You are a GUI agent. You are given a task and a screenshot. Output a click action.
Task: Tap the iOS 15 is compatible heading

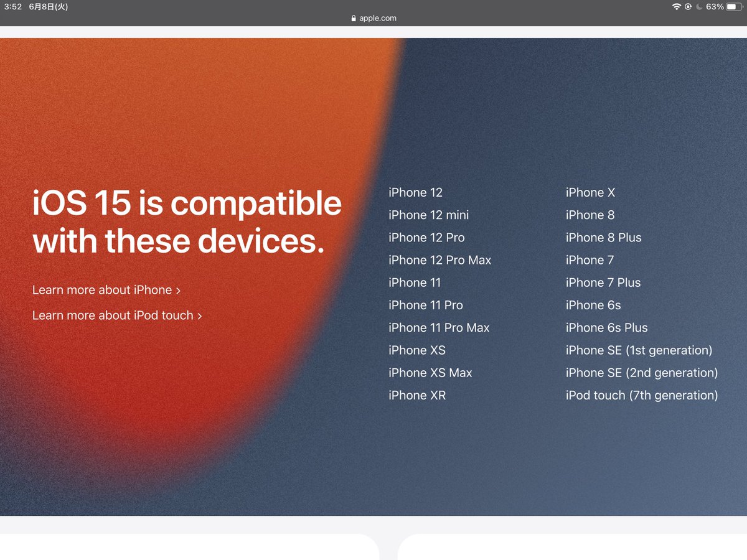187,222
